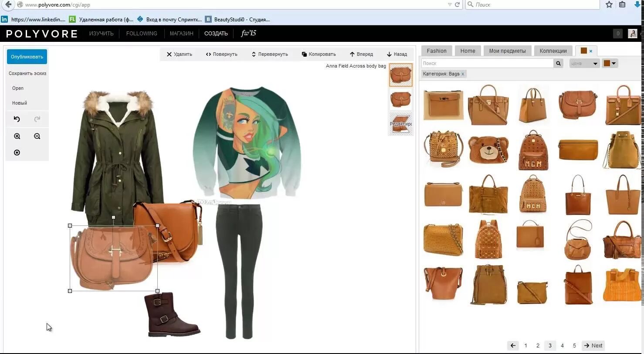Open the browser downloads arrow icon
This screenshot has height=354, width=644.
[x=637, y=4]
